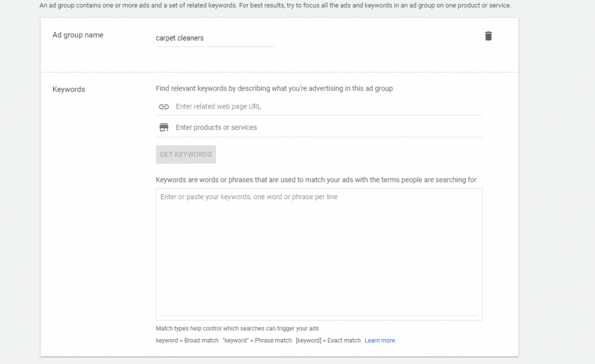Click the storefront icon beside products field

(164, 128)
